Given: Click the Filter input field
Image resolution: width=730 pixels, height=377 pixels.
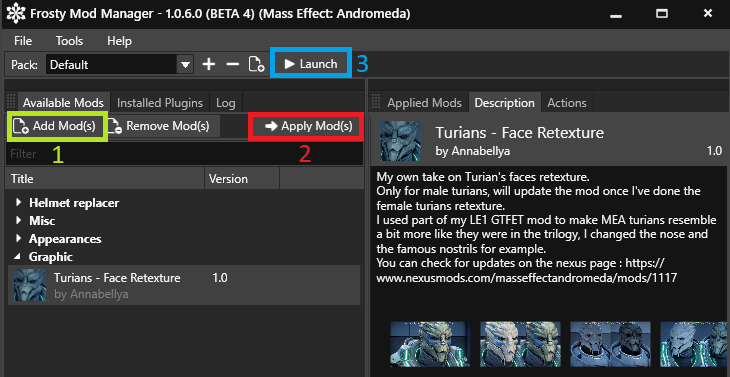Looking at the screenshot, I should (x=184, y=154).
